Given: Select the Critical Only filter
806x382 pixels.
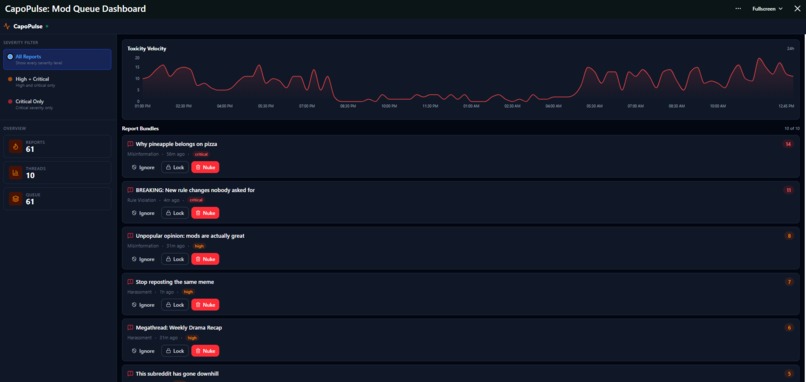Looking at the screenshot, I should [x=57, y=104].
